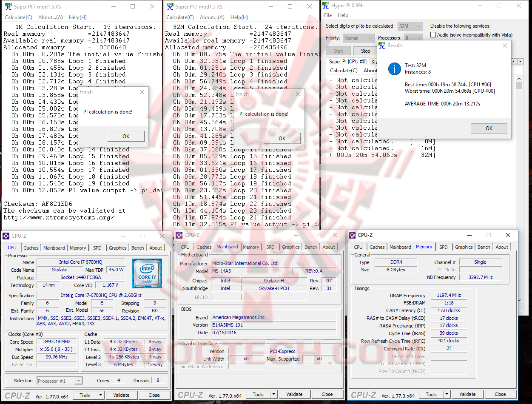Image resolution: width=532 pixels, height=404 pixels.
Task: Expand the Tools arrow in the CPU tab CPU-Z window
Action: click(100, 395)
